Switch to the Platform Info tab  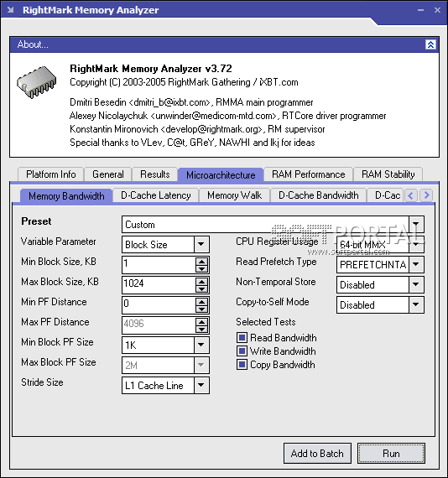[50, 174]
